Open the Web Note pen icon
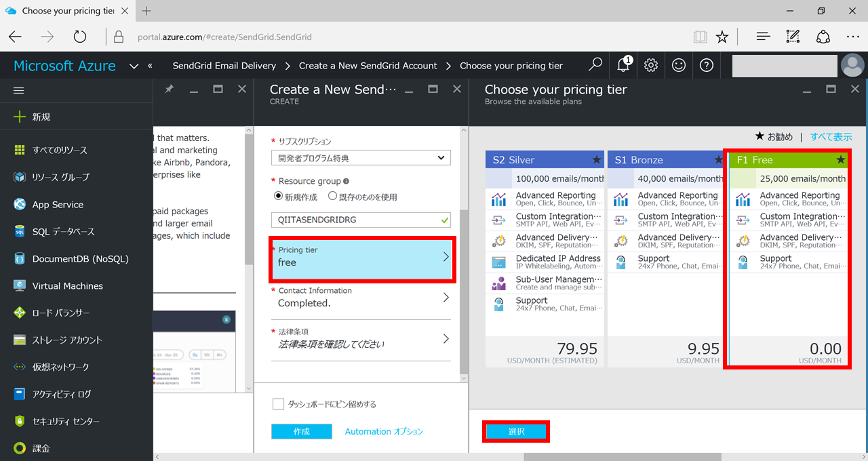The height and width of the screenshot is (461, 868). tap(793, 37)
